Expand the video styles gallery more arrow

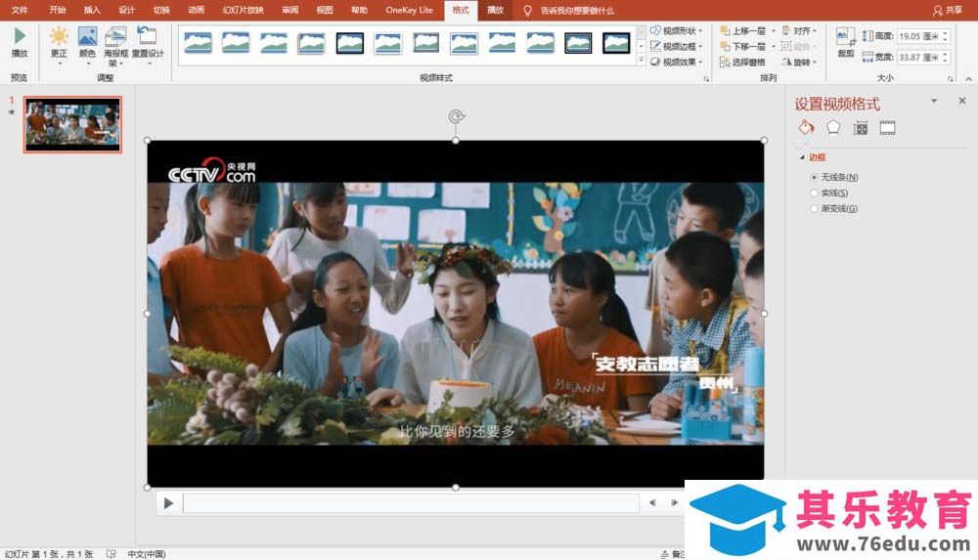click(x=641, y=60)
